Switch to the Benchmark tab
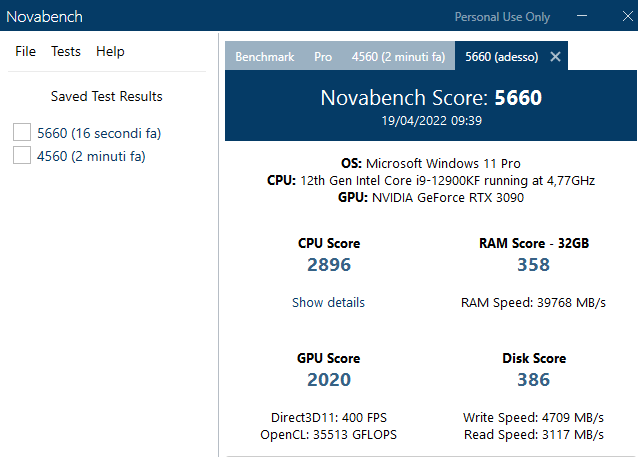The width and height of the screenshot is (638, 457). click(x=264, y=57)
